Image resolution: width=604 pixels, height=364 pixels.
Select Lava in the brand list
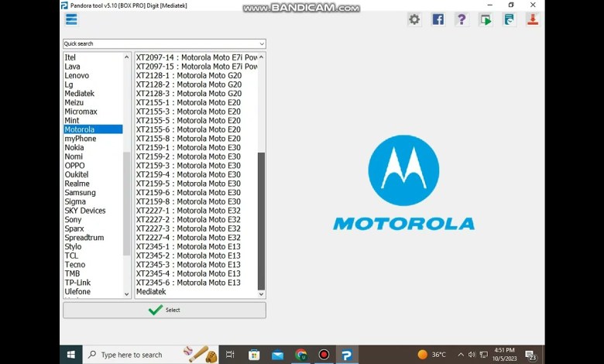click(x=73, y=67)
